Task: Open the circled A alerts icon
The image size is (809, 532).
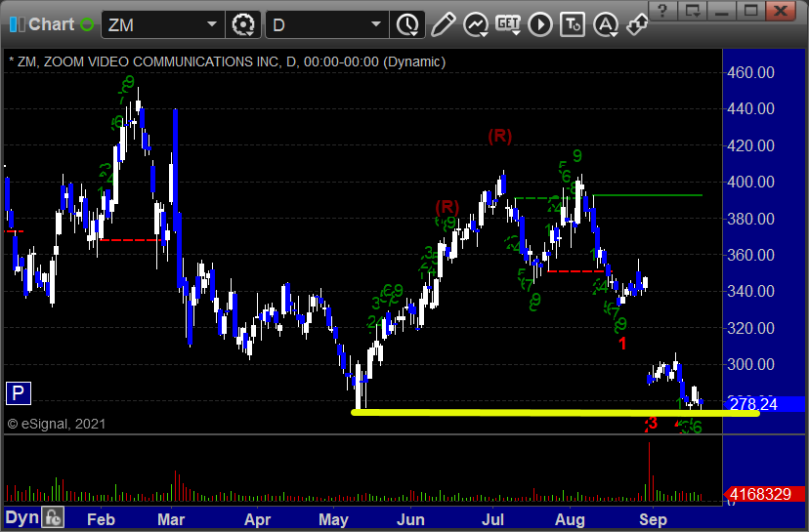Action: (x=606, y=24)
